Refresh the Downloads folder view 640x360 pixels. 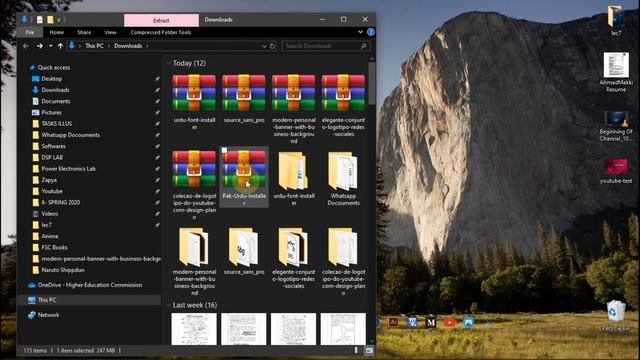click(273, 46)
